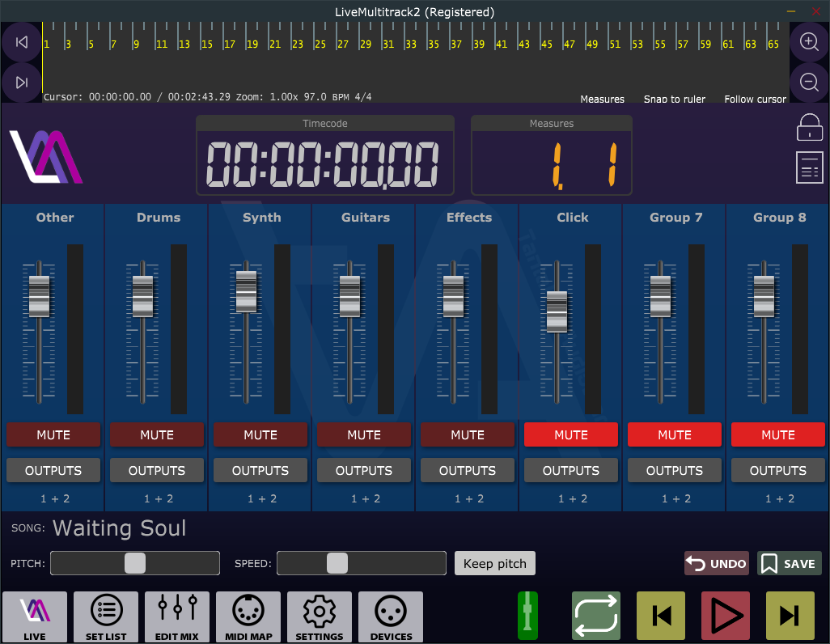
Task: Open Outputs for the Guitars group
Action: pos(364,470)
